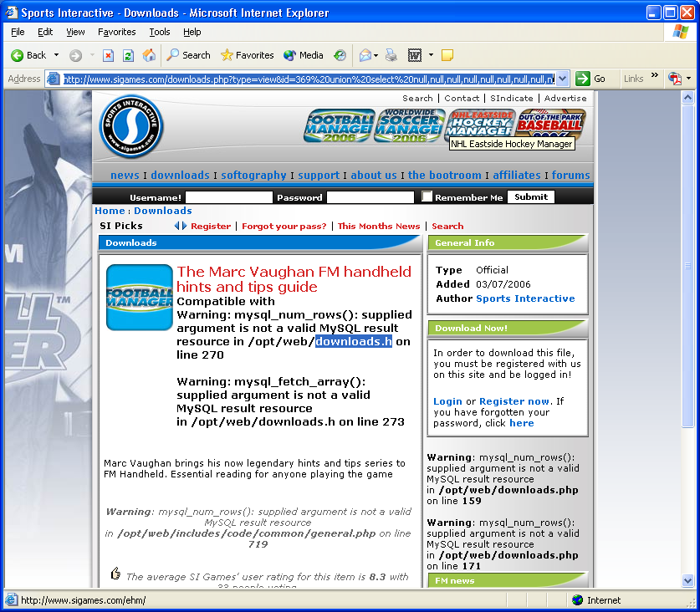Screen dimensions: 700x612
Task: Open the History toolbar icon
Action: click(x=340, y=55)
